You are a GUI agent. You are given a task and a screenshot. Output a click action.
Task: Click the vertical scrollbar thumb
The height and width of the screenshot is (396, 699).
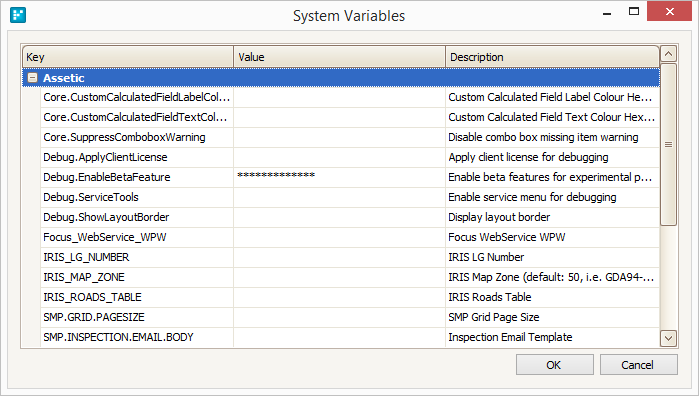(668, 144)
